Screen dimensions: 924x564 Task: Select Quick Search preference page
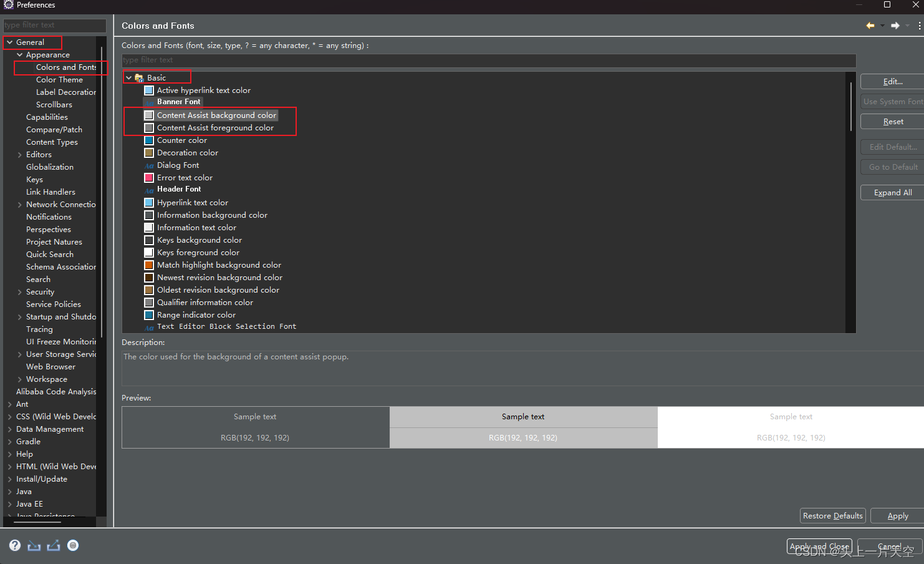50,255
